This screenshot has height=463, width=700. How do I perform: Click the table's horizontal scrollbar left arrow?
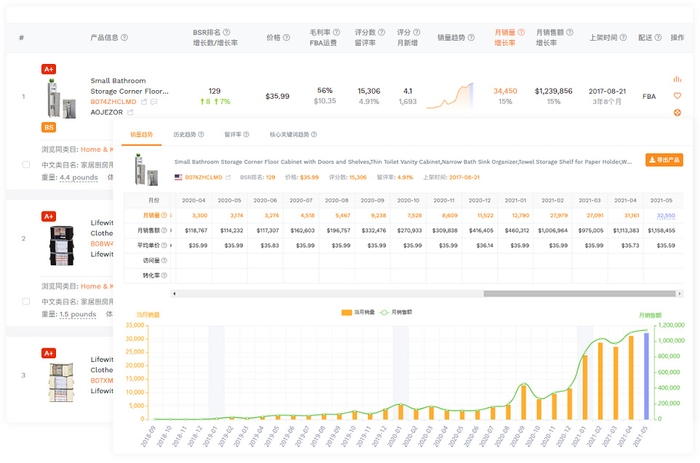coord(174,293)
